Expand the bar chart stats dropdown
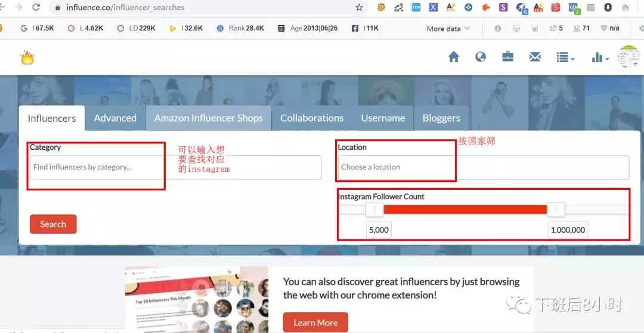Screen dimensions: 644x333 point(600,57)
